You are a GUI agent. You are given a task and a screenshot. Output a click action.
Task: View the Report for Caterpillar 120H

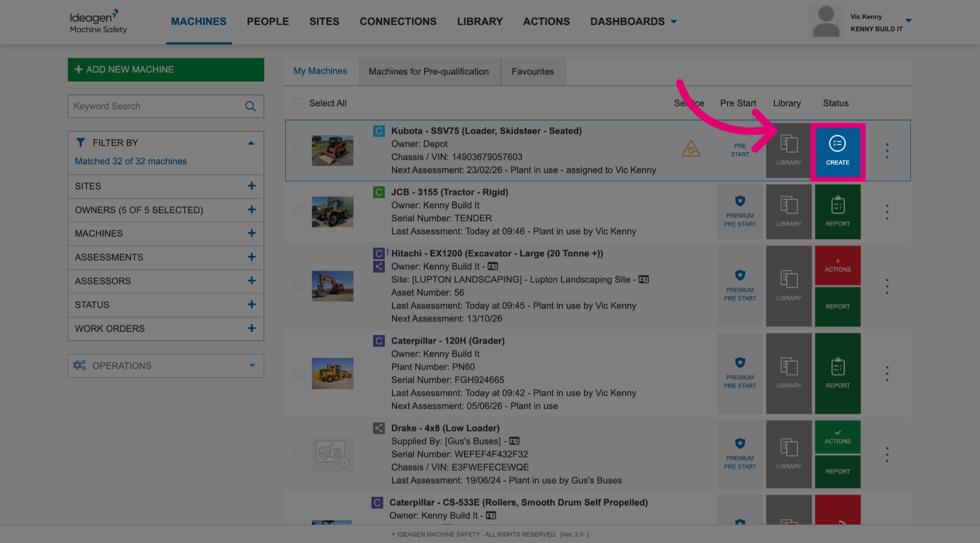pyautogui.click(x=838, y=373)
